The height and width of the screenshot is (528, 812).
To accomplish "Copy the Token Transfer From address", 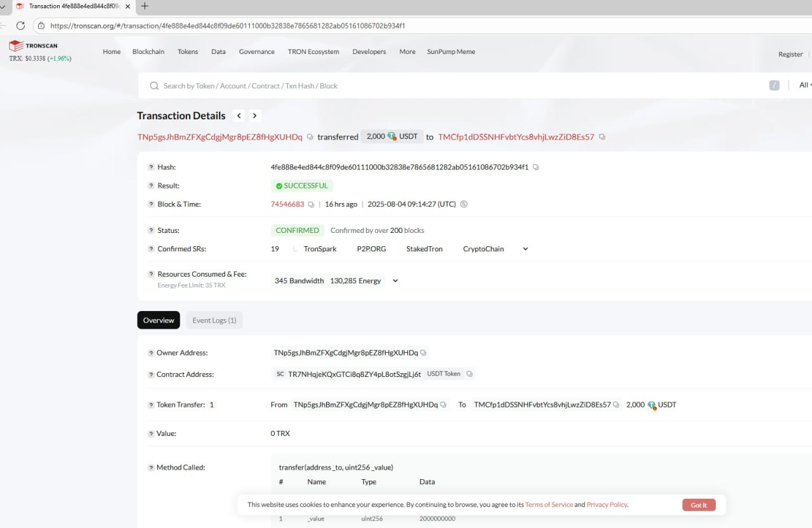I will coord(443,405).
